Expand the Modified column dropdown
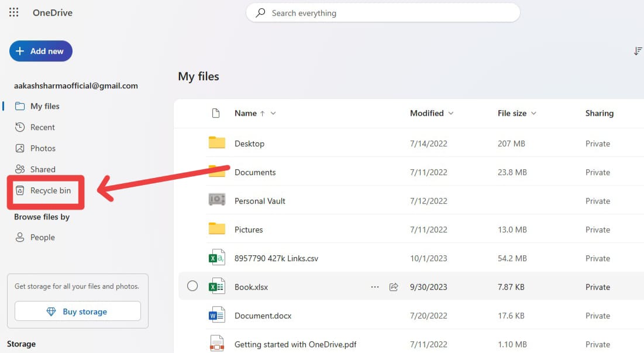The height and width of the screenshot is (353, 644). coord(451,113)
